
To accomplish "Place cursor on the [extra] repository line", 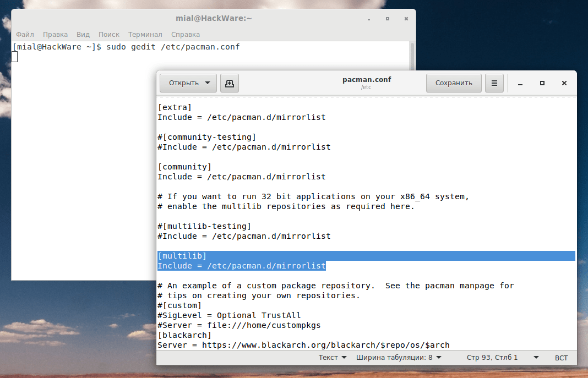I will 175,107.
